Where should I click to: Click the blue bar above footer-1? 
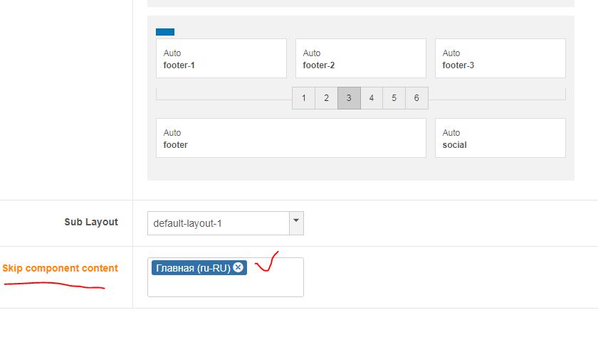[165, 32]
